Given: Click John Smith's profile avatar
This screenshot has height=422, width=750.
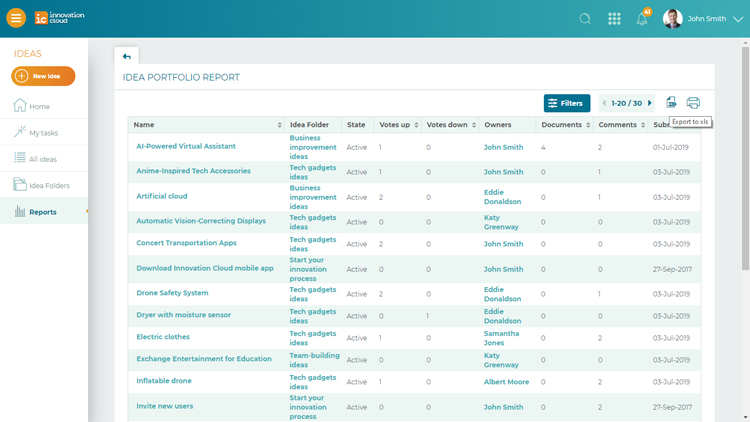Looking at the screenshot, I should [673, 19].
